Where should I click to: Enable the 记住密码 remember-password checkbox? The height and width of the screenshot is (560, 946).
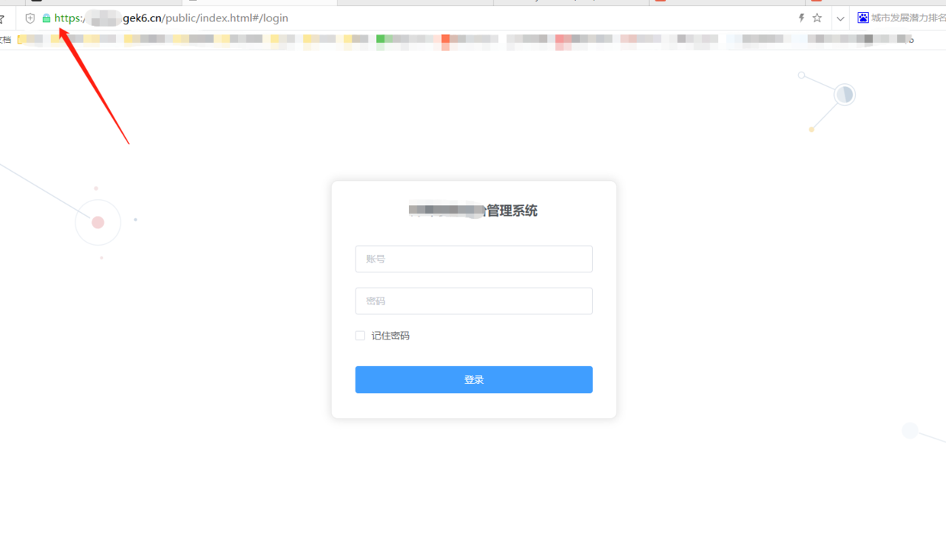pyautogui.click(x=359, y=335)
